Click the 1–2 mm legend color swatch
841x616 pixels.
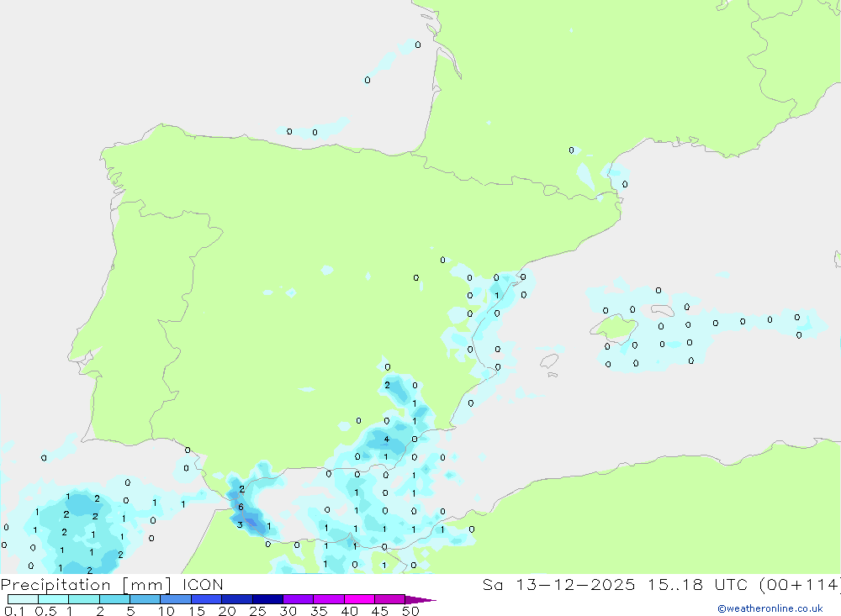click(84, 599)
